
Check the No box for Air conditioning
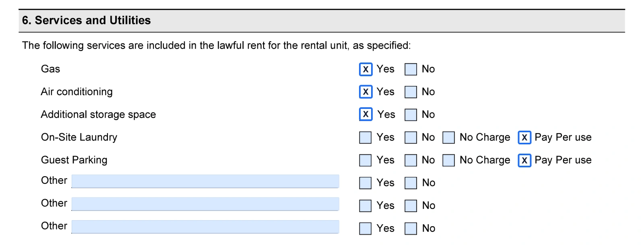point(411,92)
